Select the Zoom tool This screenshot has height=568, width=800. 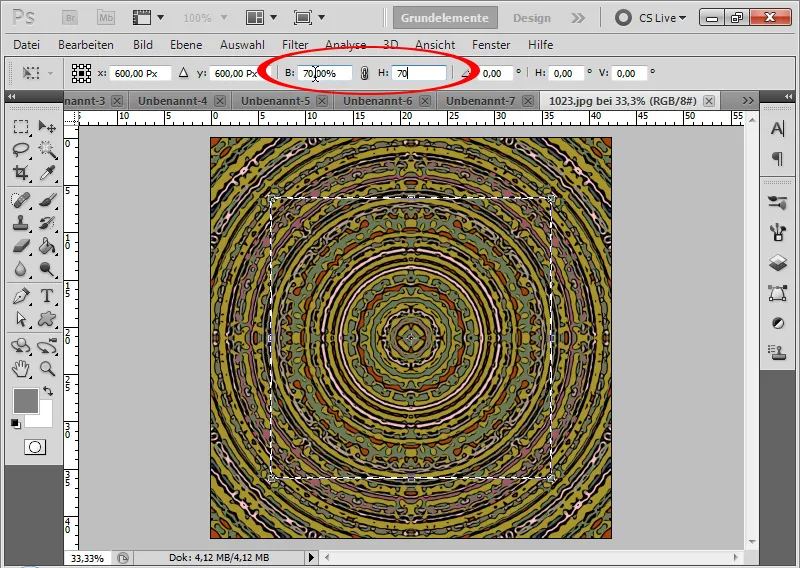tap(47, 368)
